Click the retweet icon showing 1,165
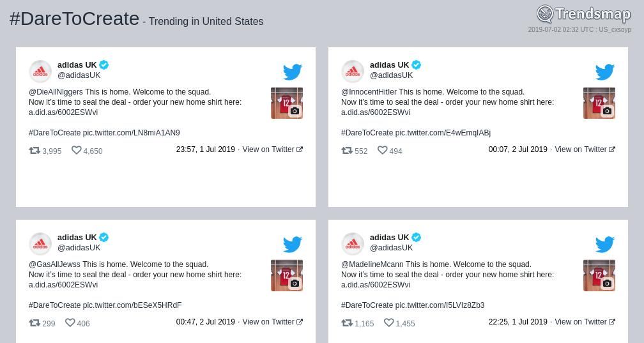Viewport: 644px width, 343px height. [347, 323]
